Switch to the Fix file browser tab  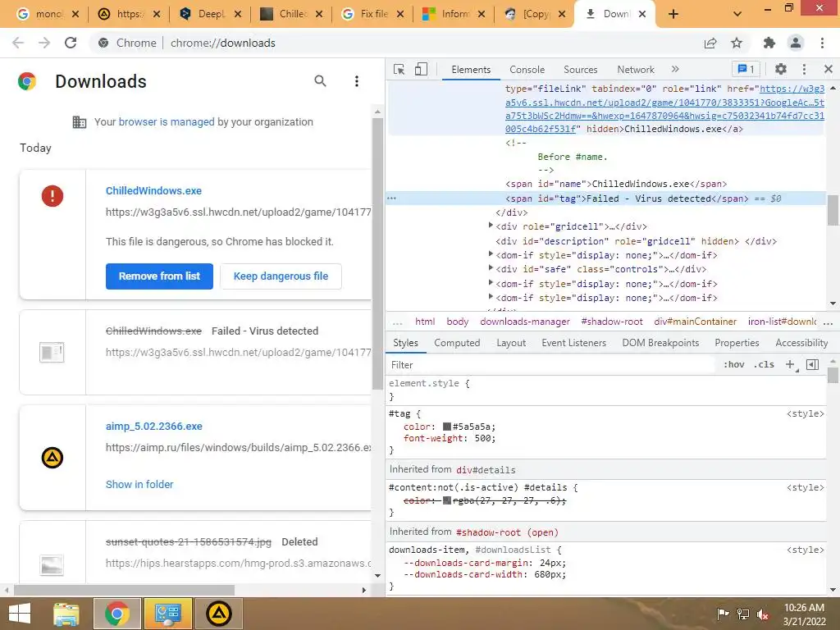click(373, 14)
